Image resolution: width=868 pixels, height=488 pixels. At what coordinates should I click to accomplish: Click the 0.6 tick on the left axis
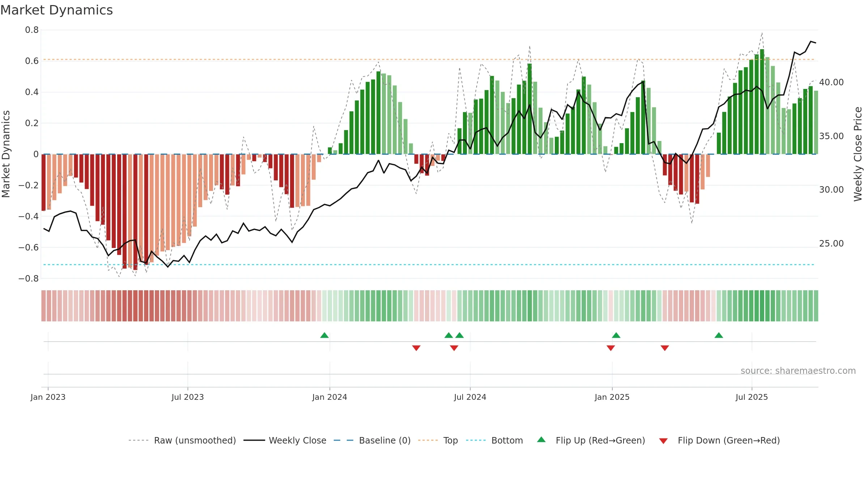(32, 61)
